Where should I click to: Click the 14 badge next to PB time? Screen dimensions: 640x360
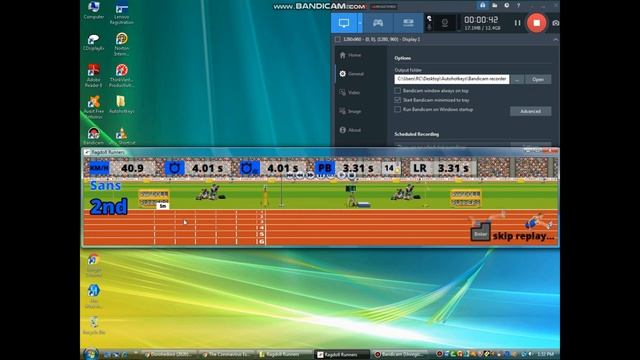click(390, 168)
